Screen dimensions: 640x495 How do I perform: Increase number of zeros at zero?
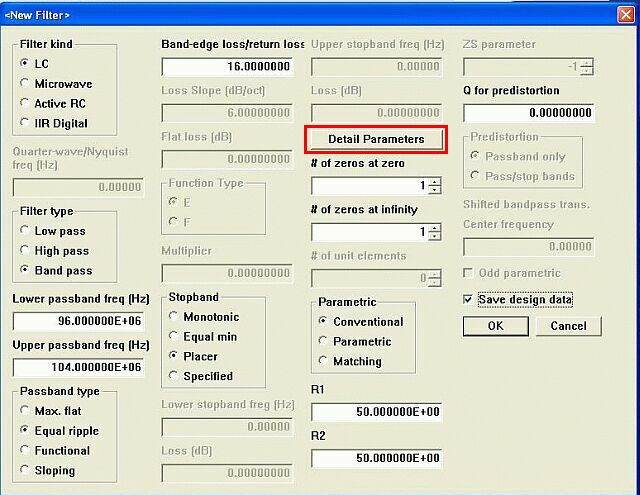point(434,181)
